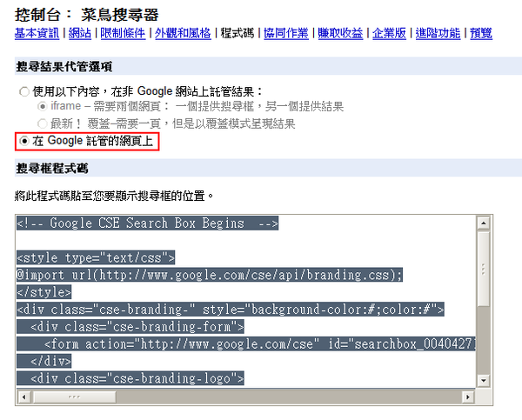Click the code box scroll left arrow
This screenshot has width=522, height=420.
24,397
